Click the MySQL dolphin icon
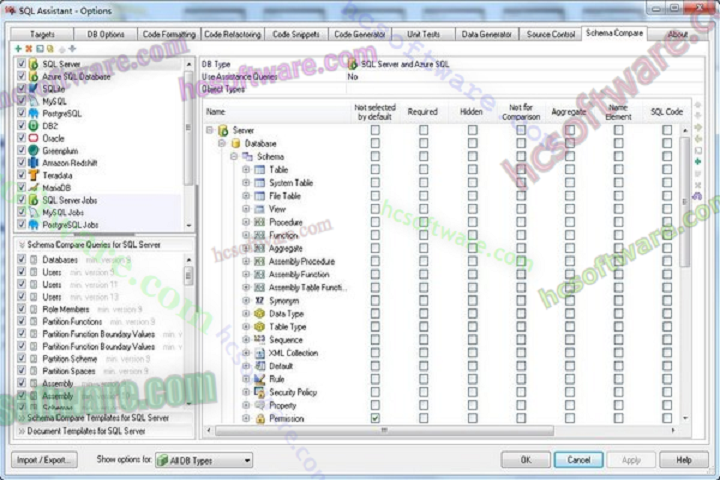 tap(34, 101)
